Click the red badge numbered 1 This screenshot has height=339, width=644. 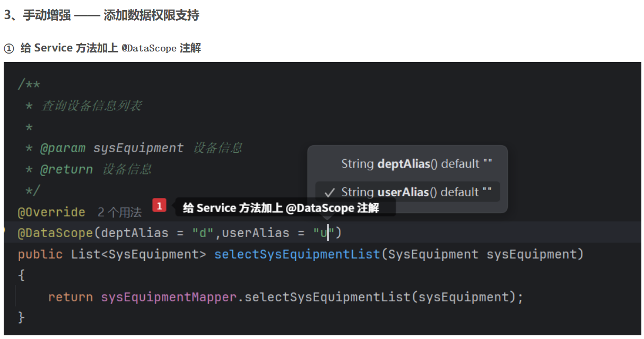(160, 205)
